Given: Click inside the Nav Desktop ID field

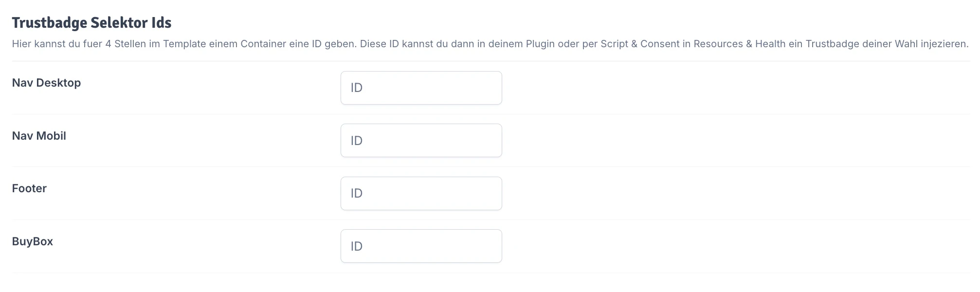Looking at the screenshot, I should click(421, 88).
